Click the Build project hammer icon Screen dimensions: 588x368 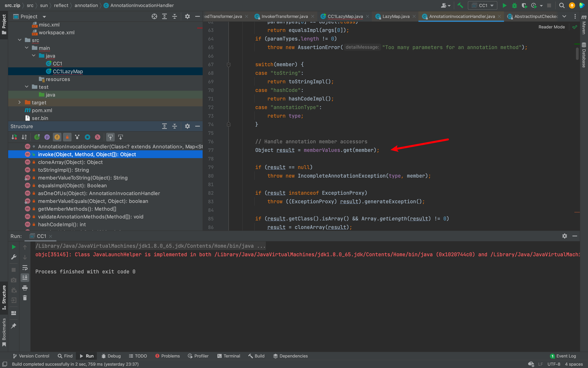[460, 5]
